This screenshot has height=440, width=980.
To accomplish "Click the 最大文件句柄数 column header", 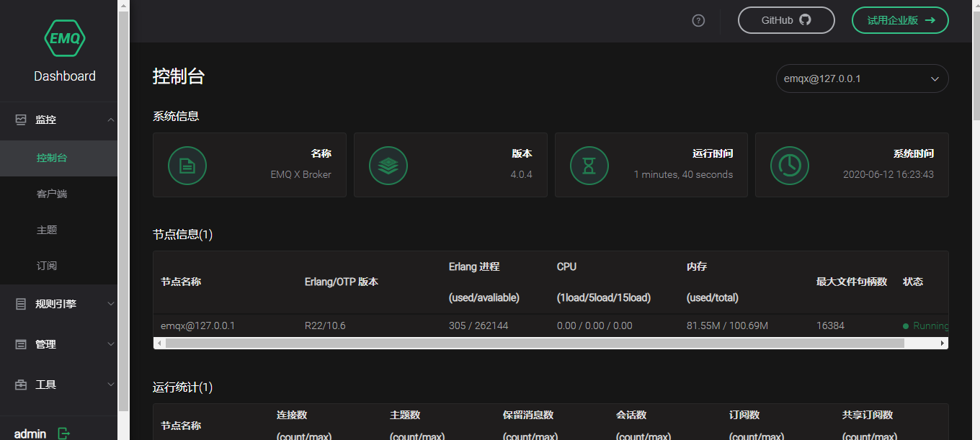I will click(x=852, y=282).
